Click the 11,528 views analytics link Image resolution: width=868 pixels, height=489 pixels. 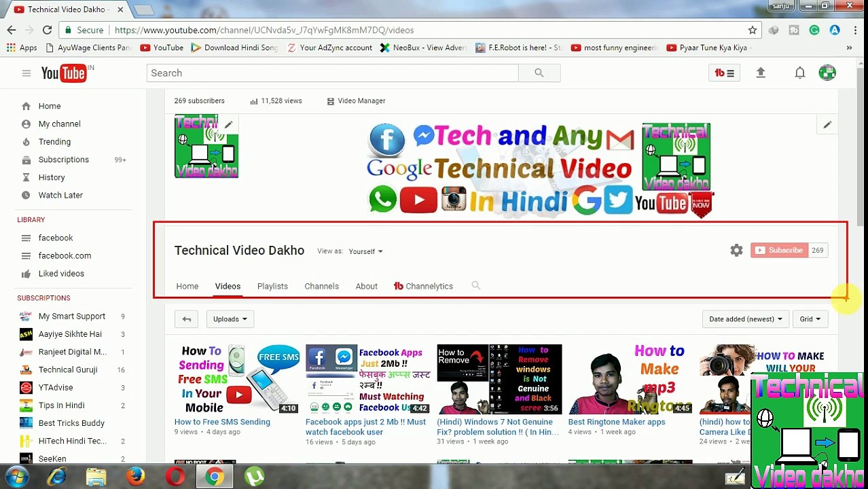click(276, 101)
